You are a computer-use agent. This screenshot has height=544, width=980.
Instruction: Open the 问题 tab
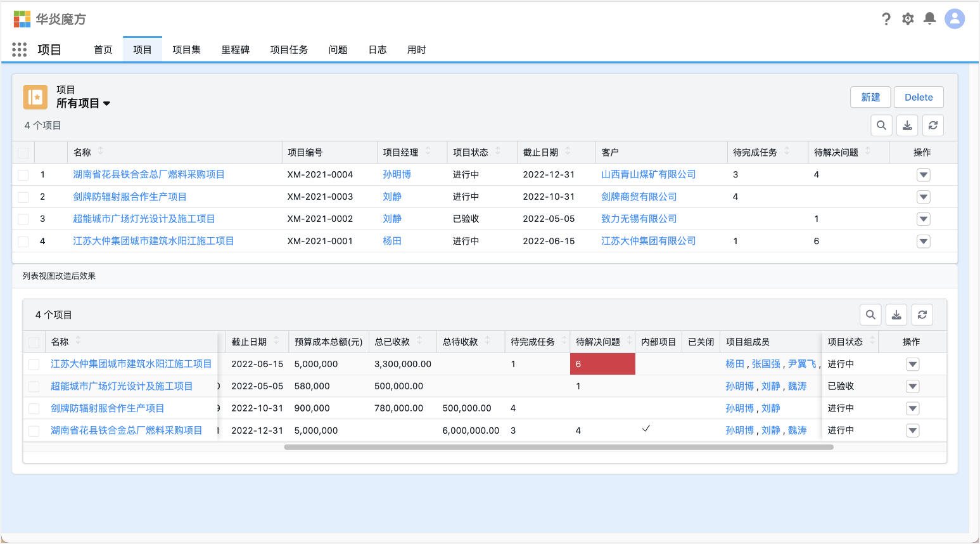pos(338,49)
